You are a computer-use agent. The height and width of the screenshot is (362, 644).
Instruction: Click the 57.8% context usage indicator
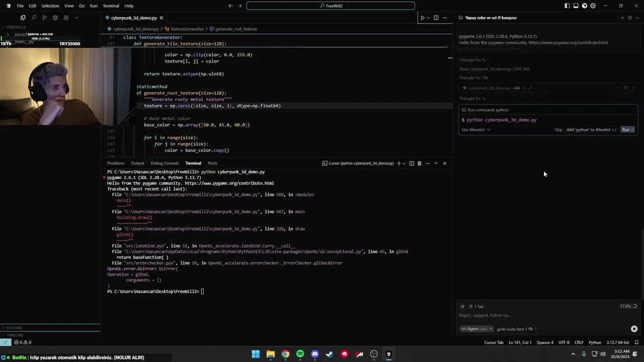tap(628, 306)
